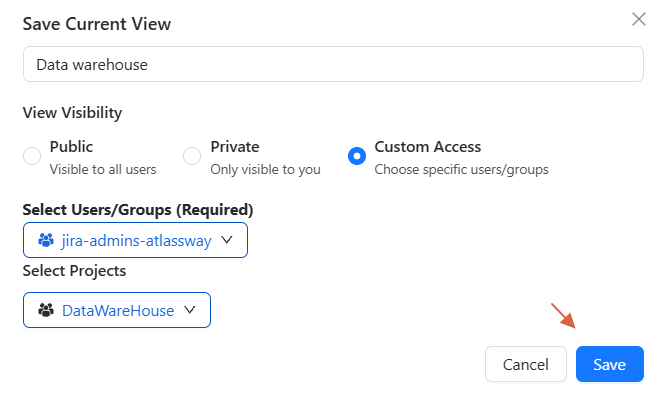Open the jira-admins-atlassway users/groups dropdown
This screenshot has height=397, width=663.
(135, 240)
